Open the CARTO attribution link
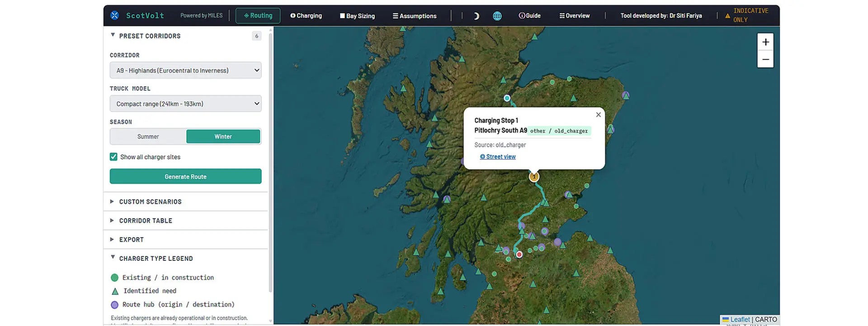 point(766,319)
